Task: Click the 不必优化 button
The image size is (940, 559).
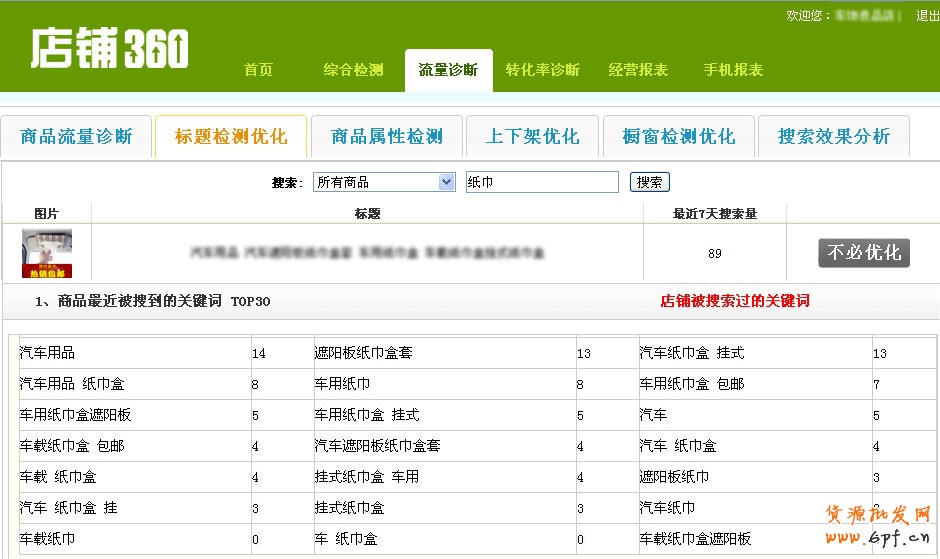Action: (x=864, y=253)
